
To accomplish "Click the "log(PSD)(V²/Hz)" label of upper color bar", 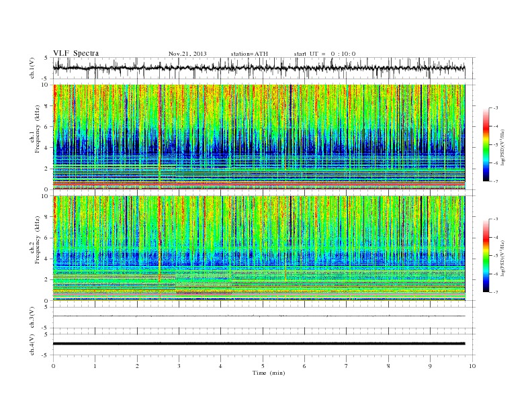I will pos(503,147).
